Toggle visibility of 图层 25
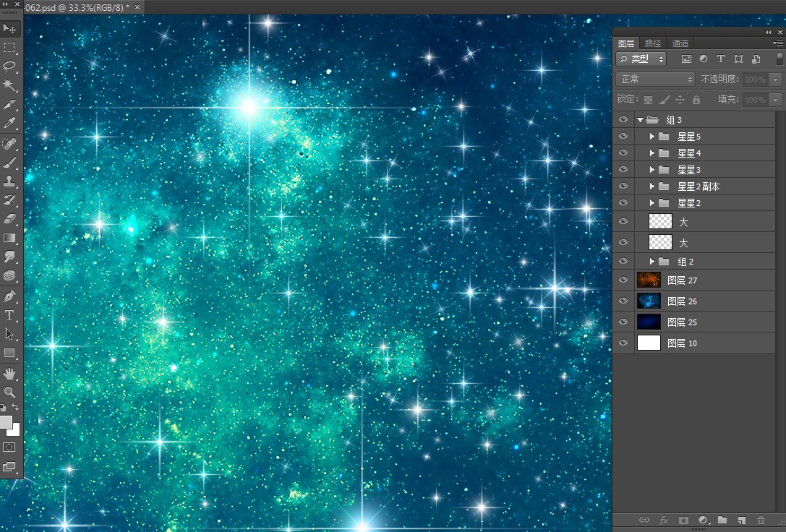 [x=623, y=322]
